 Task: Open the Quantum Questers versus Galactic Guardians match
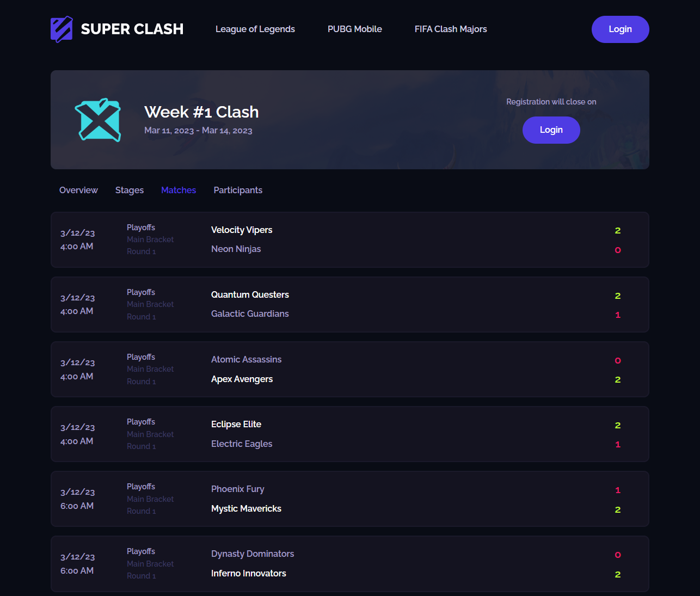(x=349, y=305)
